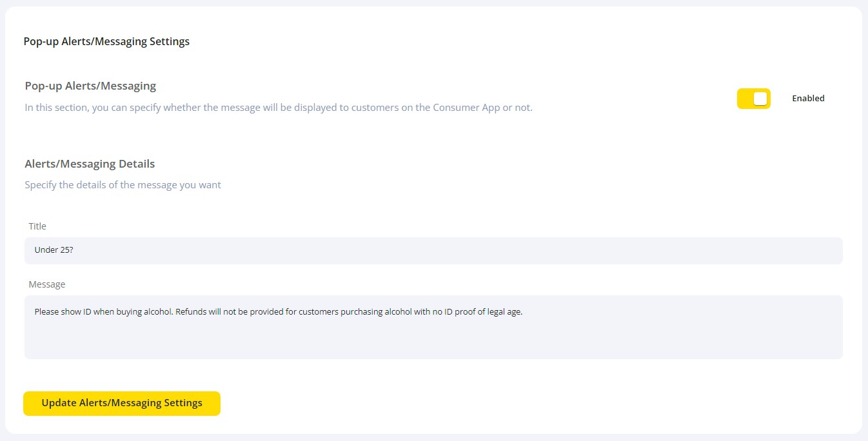This screenshot has width=868, height=441.
Task: Click the 'Enabled' status label
Action: pos(808,98)
